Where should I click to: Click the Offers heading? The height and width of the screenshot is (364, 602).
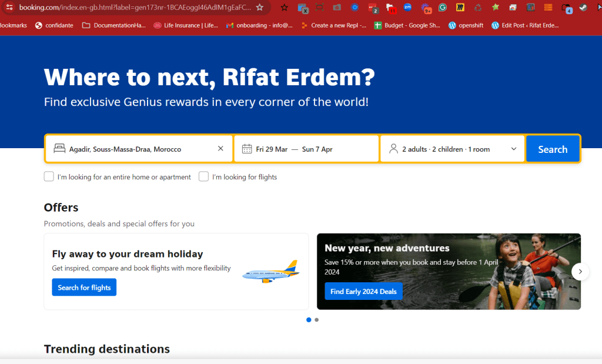61,208
